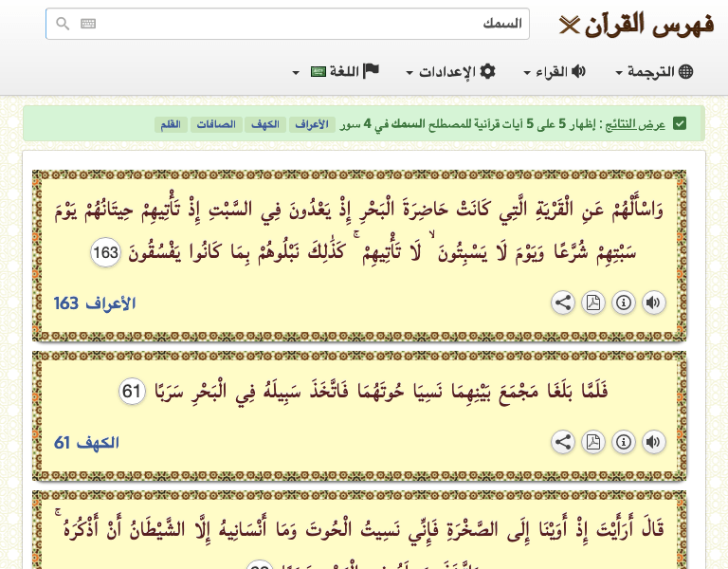This screenshot has width=728, height=569.
Task: Export Al-A'raf verse 163 as PDF
Action: point(592,303)
